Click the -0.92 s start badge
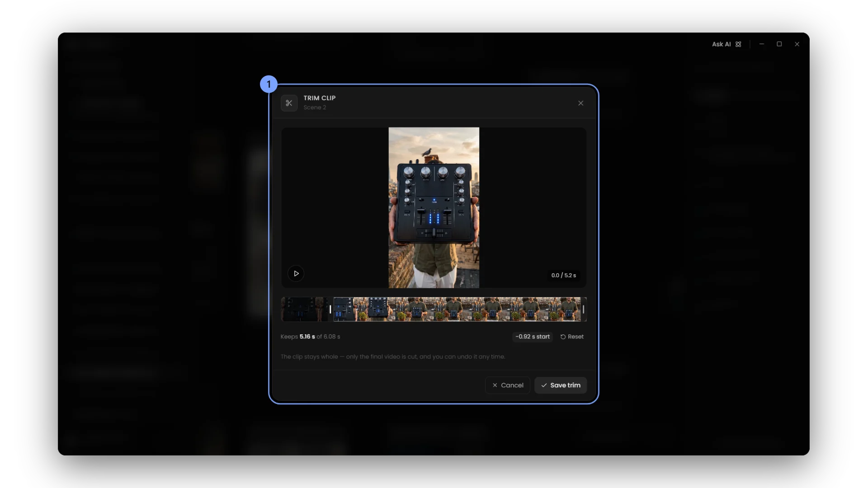868x488 pixels. click(x=533, y=337)
